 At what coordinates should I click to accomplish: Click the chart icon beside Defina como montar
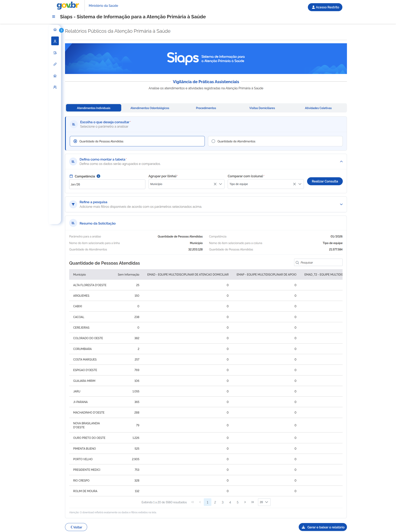click(x=73, y=162)
